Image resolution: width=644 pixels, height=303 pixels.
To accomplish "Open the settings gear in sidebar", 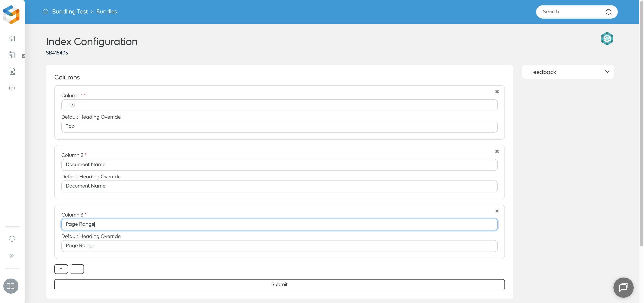I will [x=12, y=88].
